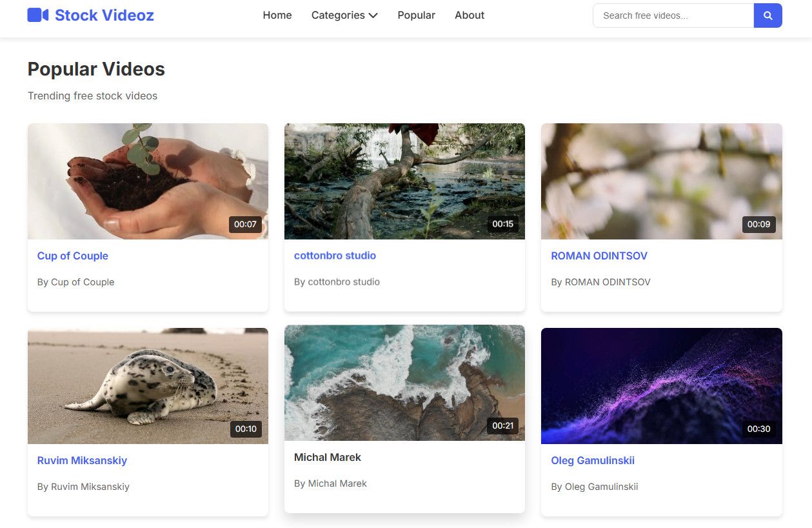812x528 pixels.
Task: Open the Ruvim Miksanskiy title link
Action: (x=82, y=460)
